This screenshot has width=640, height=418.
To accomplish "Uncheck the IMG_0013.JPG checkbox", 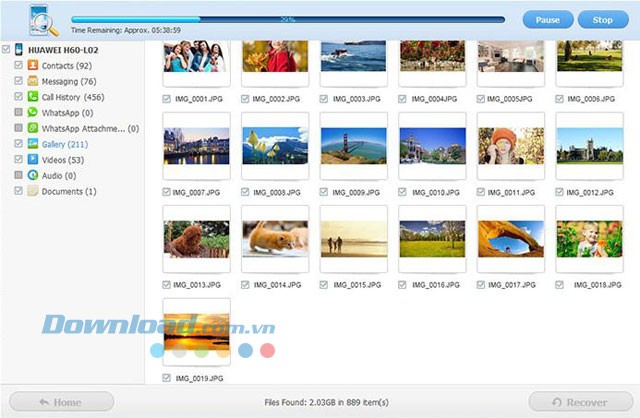I will [x=166, y=285].
